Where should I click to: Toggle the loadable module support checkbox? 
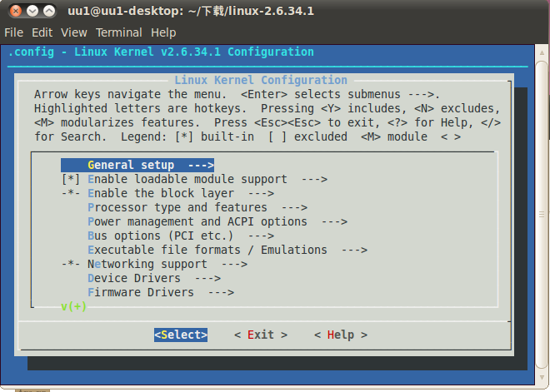pos(71,179)
